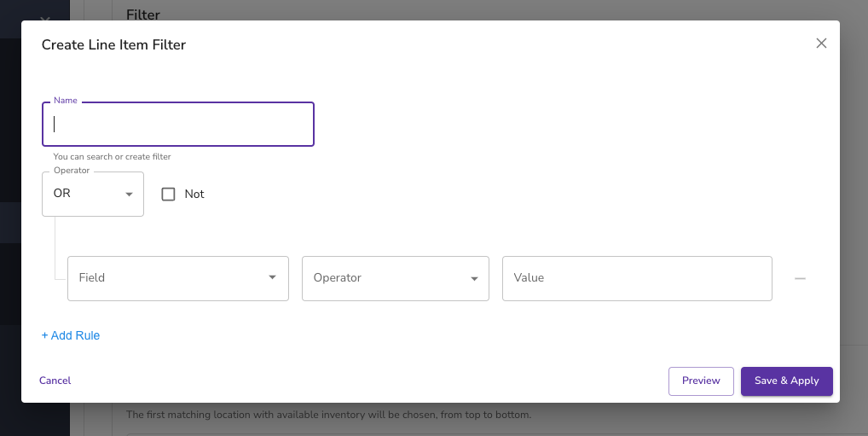Image resolution: width=868 pixels, height=436 pixels.
Task: Click the search or create filter hint text
Action: click(112, 157)
